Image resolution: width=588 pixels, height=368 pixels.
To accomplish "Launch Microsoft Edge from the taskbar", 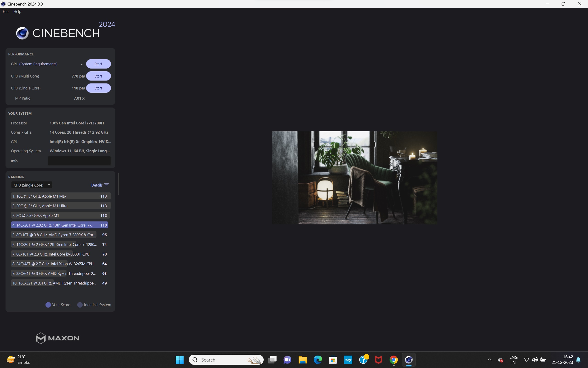I will pos(318,359).
